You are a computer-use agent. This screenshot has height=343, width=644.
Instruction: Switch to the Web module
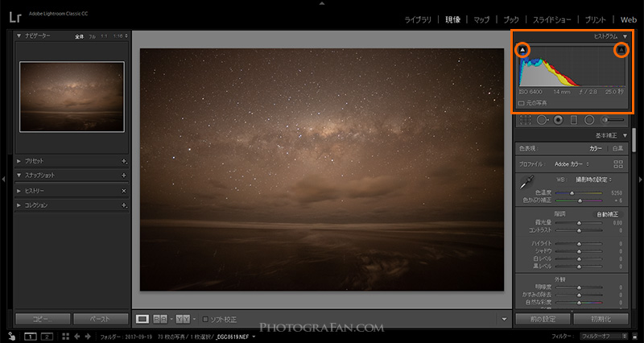629,19
